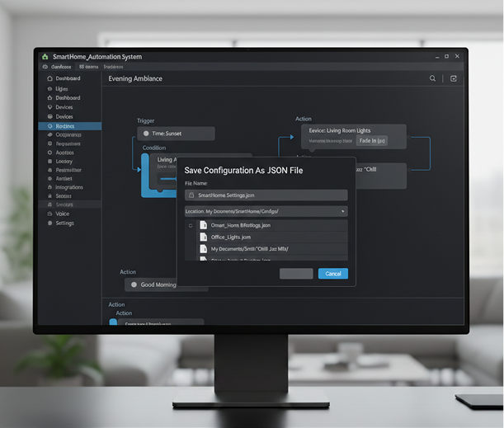Click the slider inside the blue Condition node

[x=169, y=177]
